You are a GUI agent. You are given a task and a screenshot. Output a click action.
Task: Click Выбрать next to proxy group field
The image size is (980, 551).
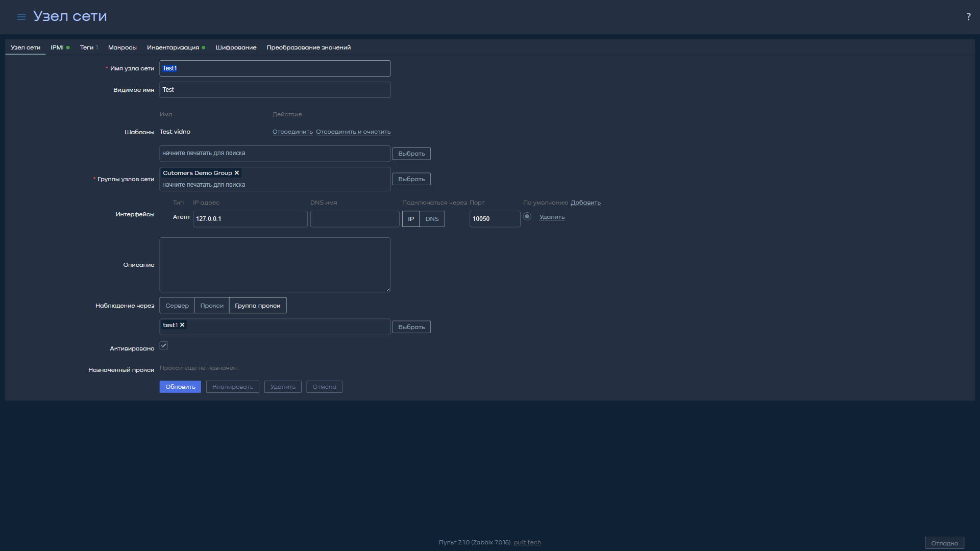coord(411,327)
